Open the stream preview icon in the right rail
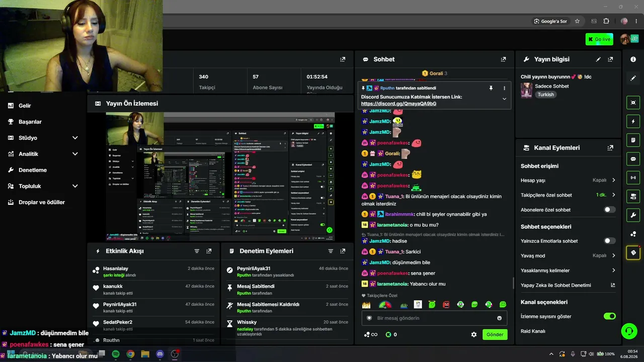 tap(633, 103)
